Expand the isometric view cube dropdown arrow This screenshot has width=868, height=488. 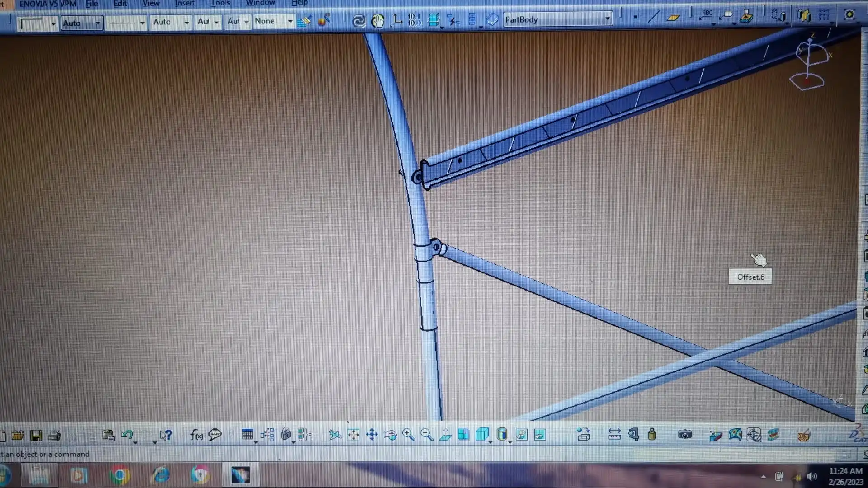pos(490,442)
